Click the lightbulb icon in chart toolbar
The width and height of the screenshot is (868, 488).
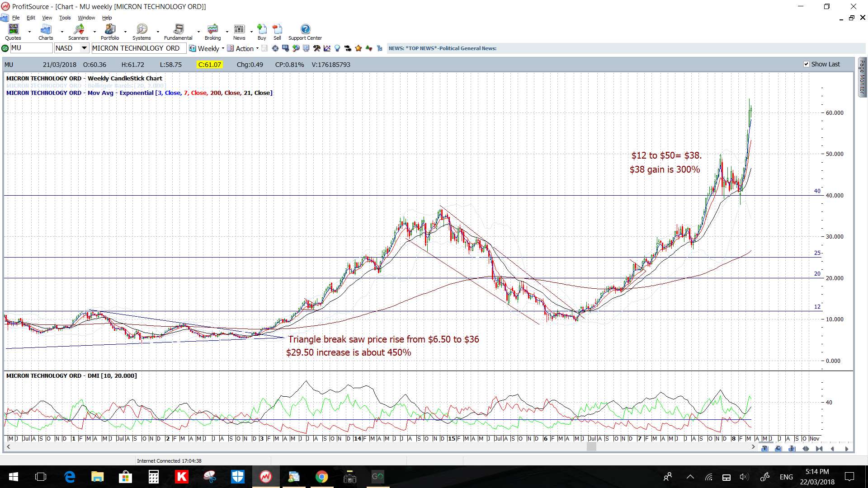(x=337, y=48)
